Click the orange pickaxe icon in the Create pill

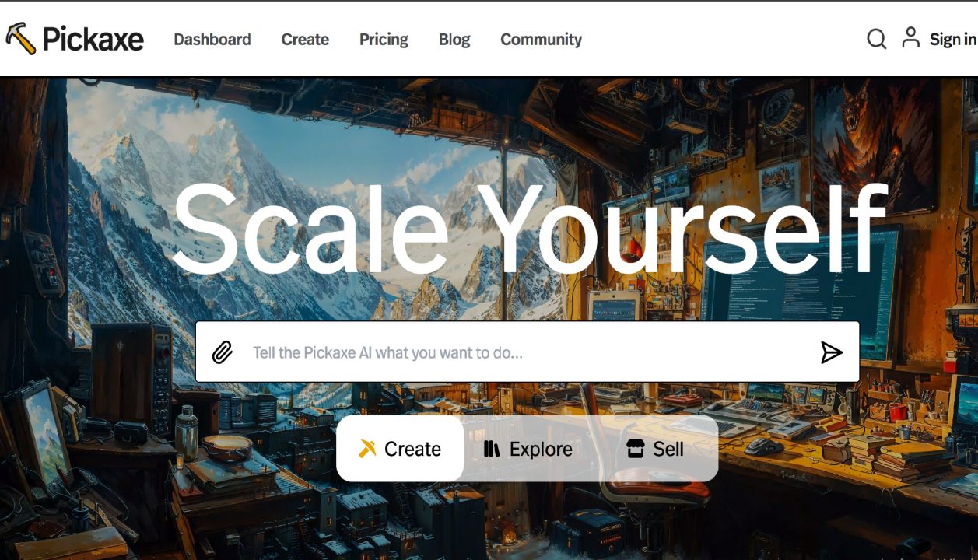(367, 449)
